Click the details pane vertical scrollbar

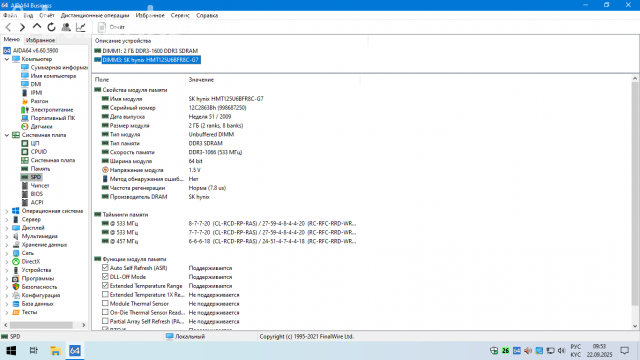click(635, 194)
